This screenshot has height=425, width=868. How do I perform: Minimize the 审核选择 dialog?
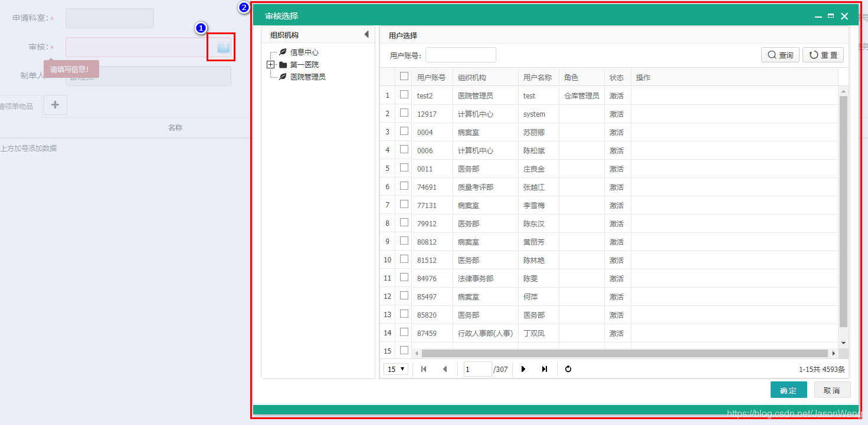click(818, 17)
